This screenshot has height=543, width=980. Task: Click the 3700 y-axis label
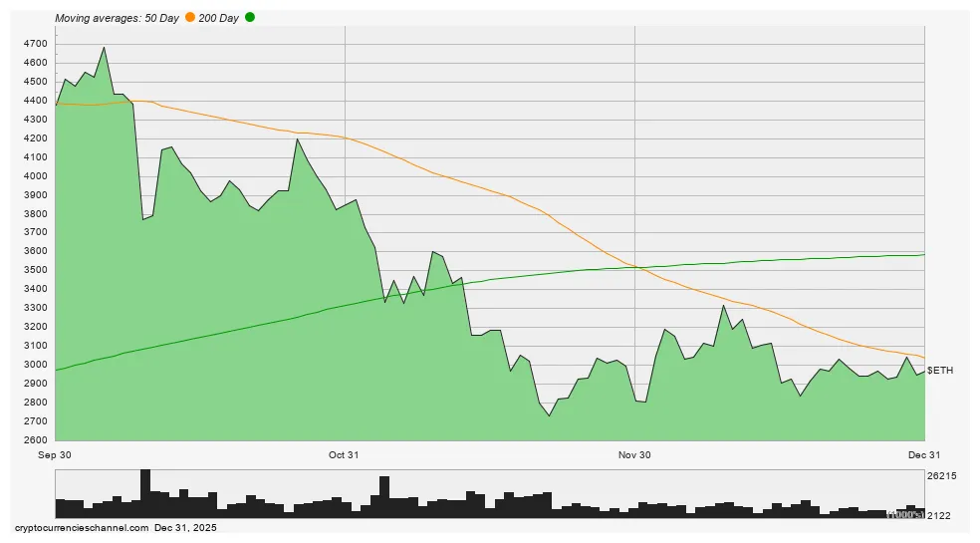click(35, 232)
